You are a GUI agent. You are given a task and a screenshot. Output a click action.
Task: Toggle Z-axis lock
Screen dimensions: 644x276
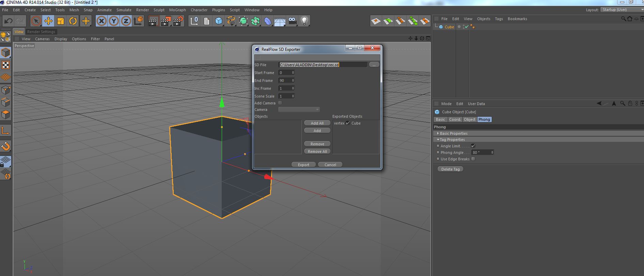126,21
